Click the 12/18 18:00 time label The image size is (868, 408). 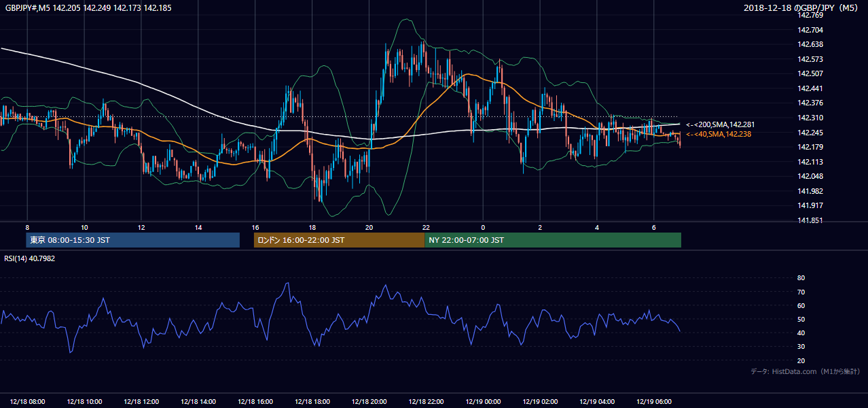click(312, 402)
